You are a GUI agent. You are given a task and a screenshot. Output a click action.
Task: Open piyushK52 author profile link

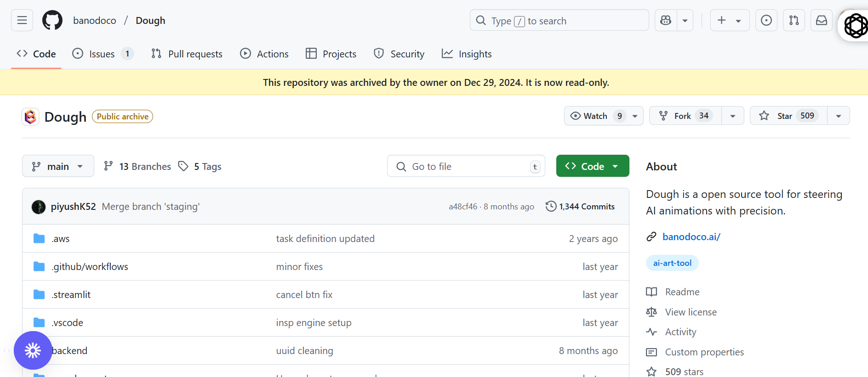tap(74, 207)
